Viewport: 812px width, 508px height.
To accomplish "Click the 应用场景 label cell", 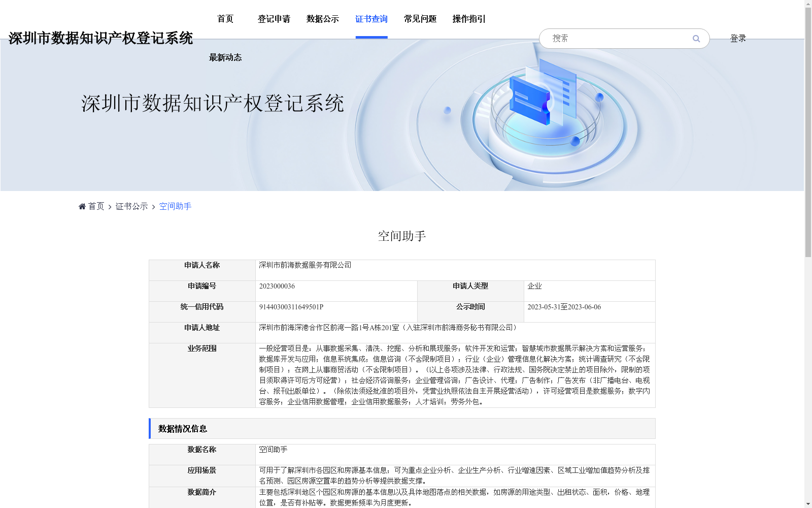I will pos(202,476).
